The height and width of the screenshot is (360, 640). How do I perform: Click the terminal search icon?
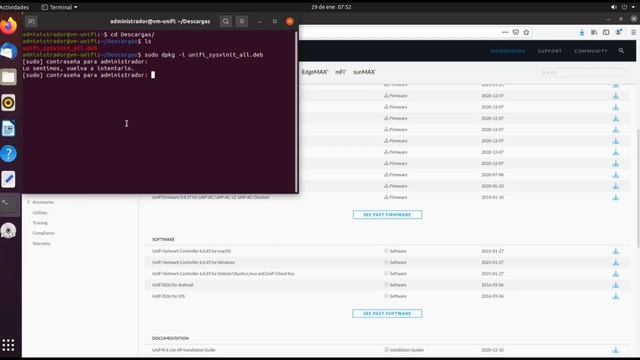[226, 22]
